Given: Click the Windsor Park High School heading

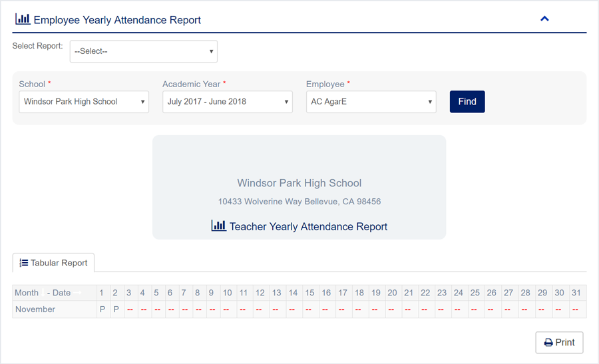Looking at the screenshot, I should pos(299,183).
